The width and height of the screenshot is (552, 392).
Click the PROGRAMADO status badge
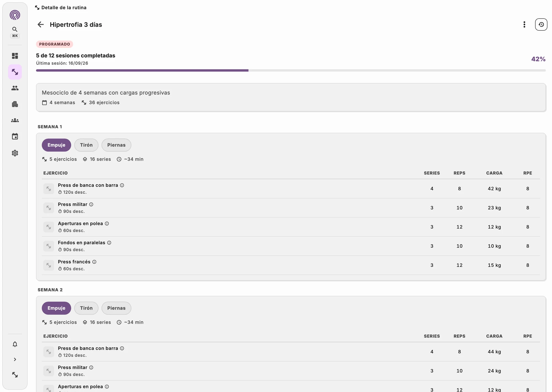(x=54, y=44)
